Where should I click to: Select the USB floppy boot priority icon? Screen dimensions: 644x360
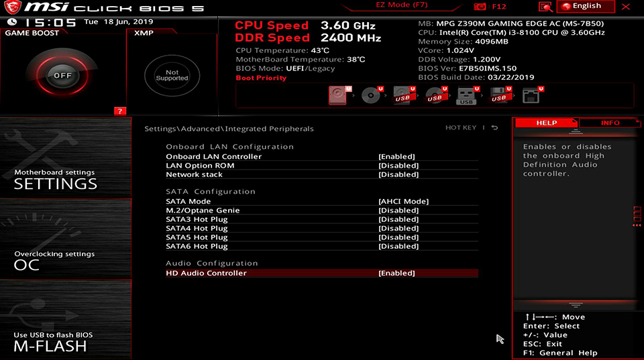point(499,95)
